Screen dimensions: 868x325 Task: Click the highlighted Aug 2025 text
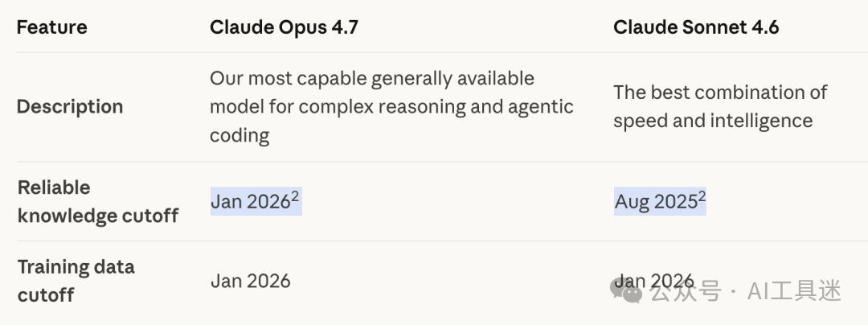(x=655, y=201)
